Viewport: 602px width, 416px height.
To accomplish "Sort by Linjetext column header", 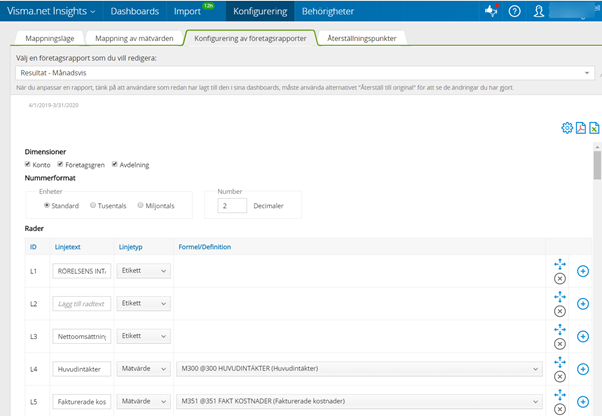I will (68, 247).
